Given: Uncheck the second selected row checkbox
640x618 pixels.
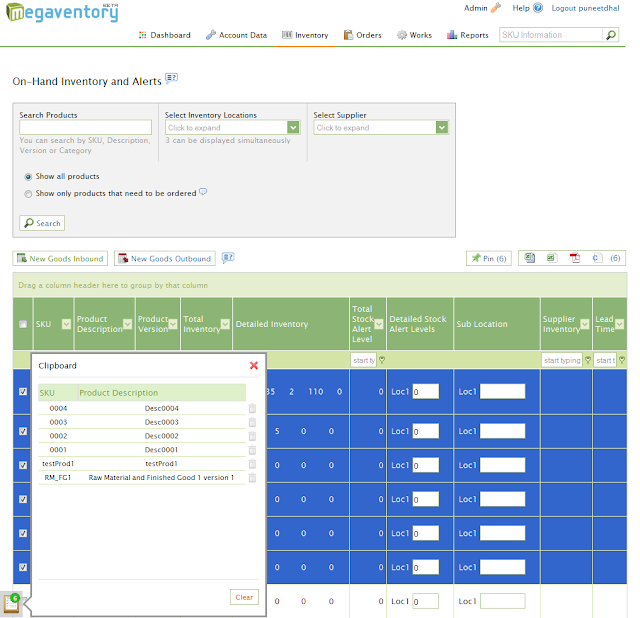Looking at the screenshot, I should (23, 431).
